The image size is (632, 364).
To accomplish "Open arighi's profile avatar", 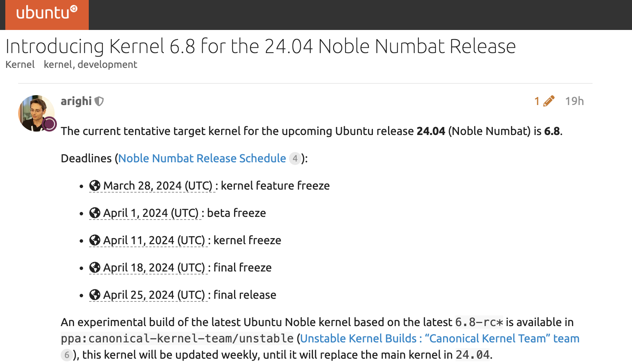I will point(36,113).
